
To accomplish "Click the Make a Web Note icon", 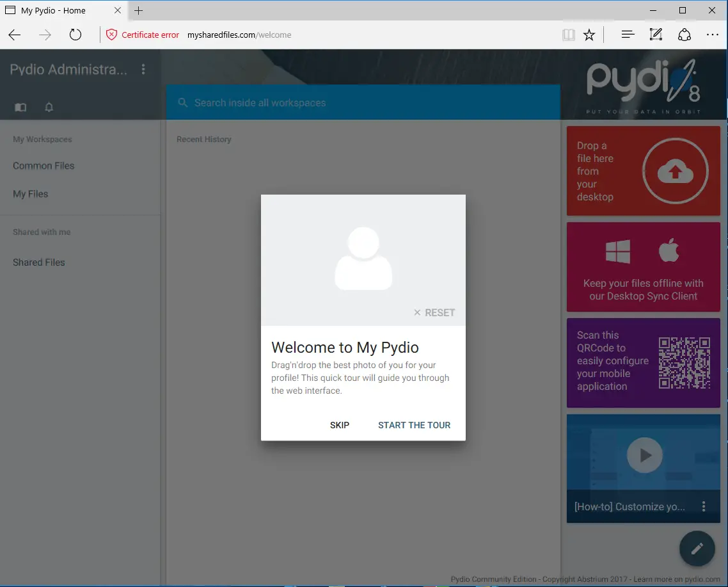I will coord(656,35).
